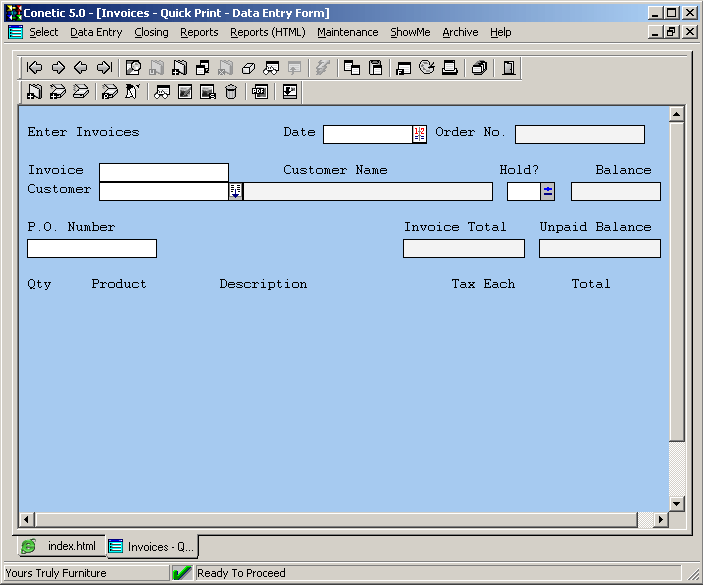The height and width of the screenshot is (585, 703).
Task: Click the vertical scrollbar down arrow
Action: click(676, 503)
